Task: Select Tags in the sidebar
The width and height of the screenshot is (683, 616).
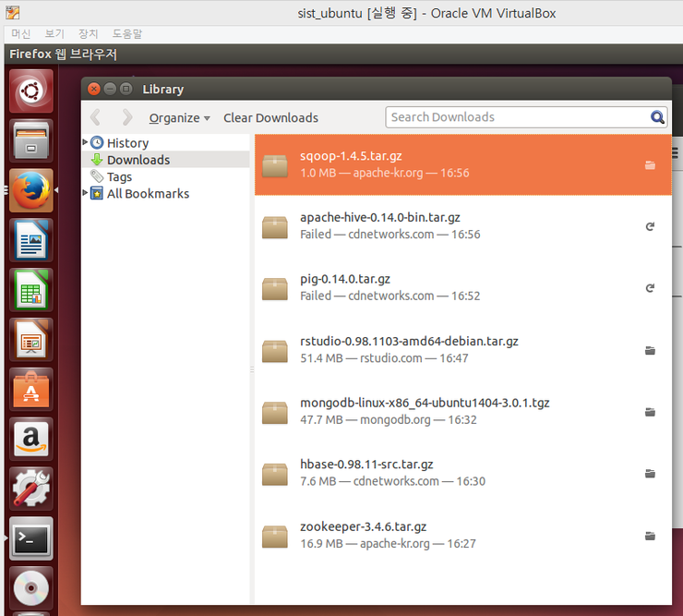Action: [119, 176]
